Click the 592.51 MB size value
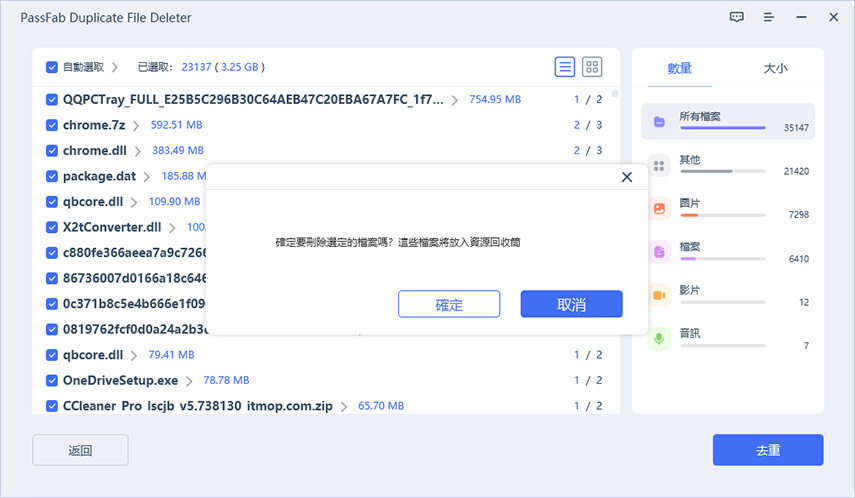The image size is (855, 498). (x=177, y=125)
